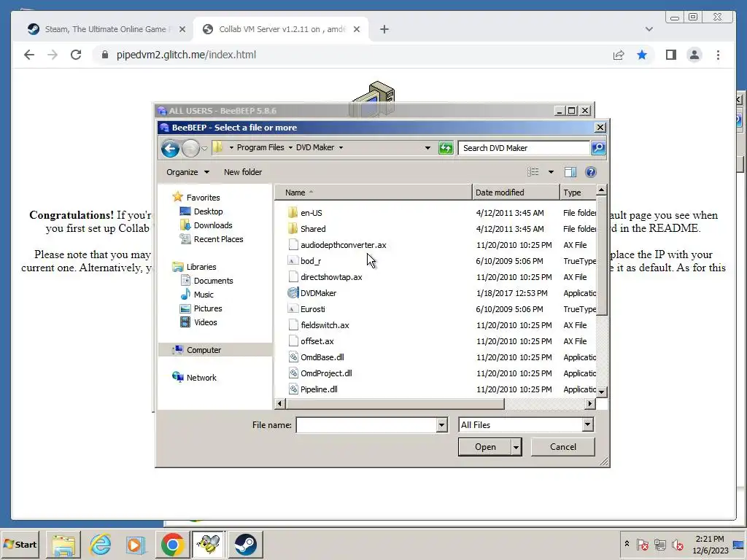Click the Open button

click(x=485, y=447)
